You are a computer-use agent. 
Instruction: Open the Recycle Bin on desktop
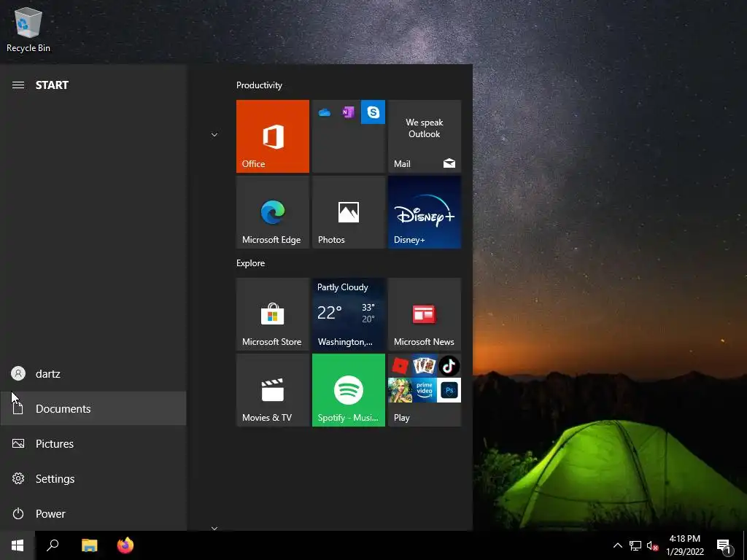(x=28, y=29)
